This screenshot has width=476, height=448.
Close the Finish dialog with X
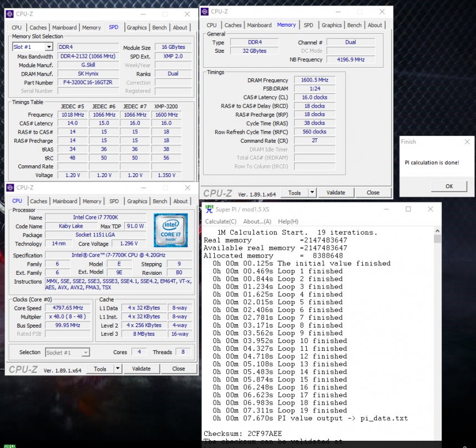point(467,142)
